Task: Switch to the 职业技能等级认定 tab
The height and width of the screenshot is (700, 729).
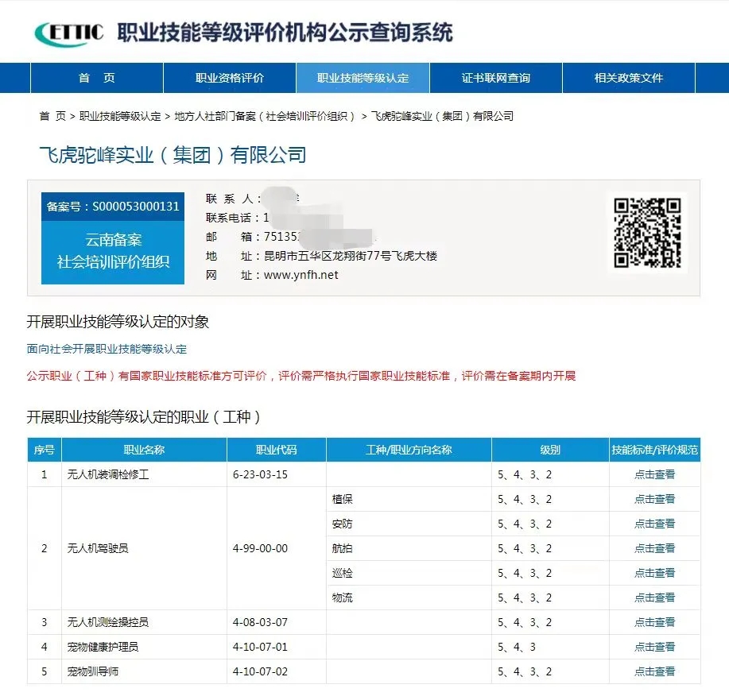Action: coord(362,78)
